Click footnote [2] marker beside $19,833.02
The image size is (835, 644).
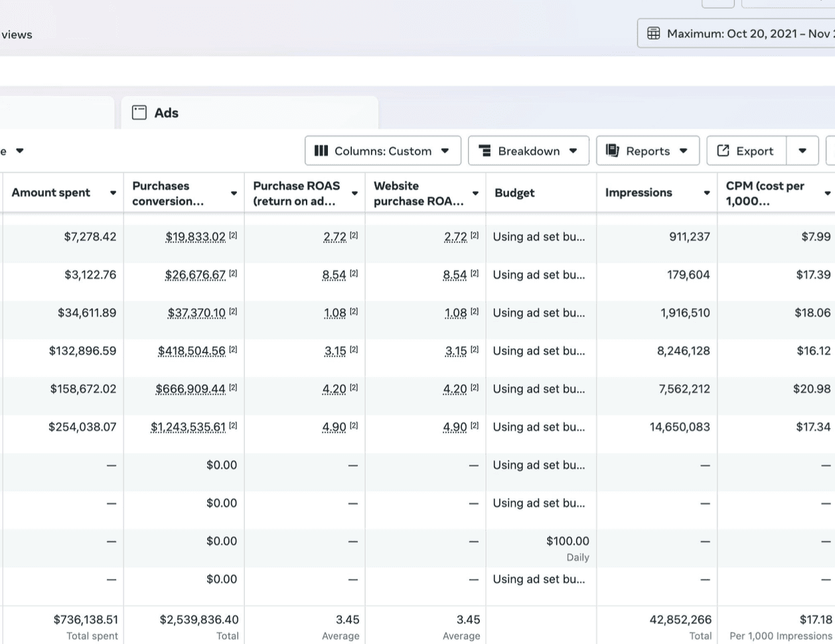click(x=233, y=236)
